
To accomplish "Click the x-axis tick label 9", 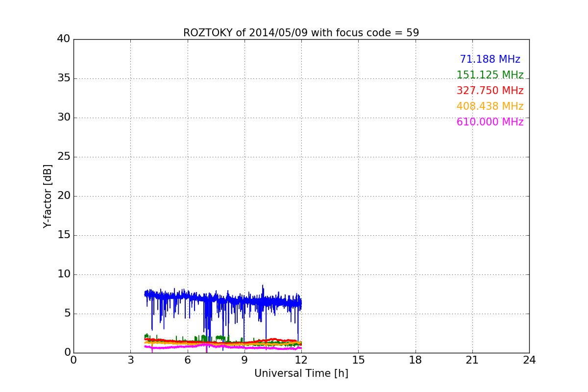I will pos(245,360).
